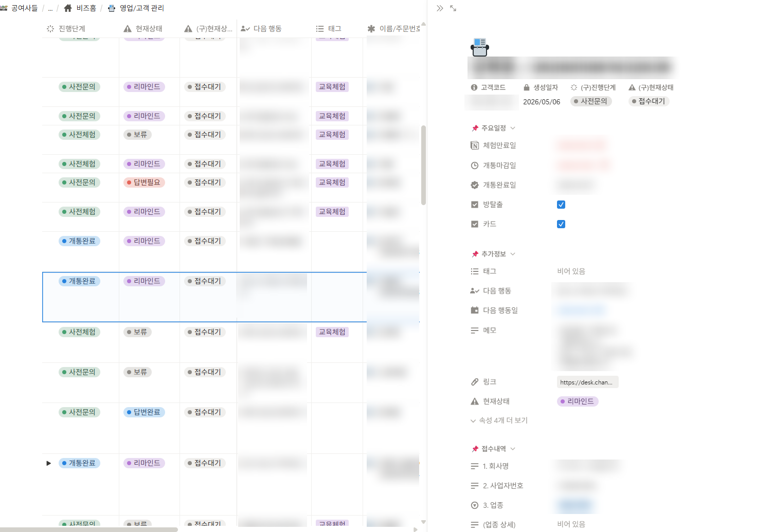Uncheck the 카드 checkbox
The image size is (773, 532).
[x=561, y=224]
